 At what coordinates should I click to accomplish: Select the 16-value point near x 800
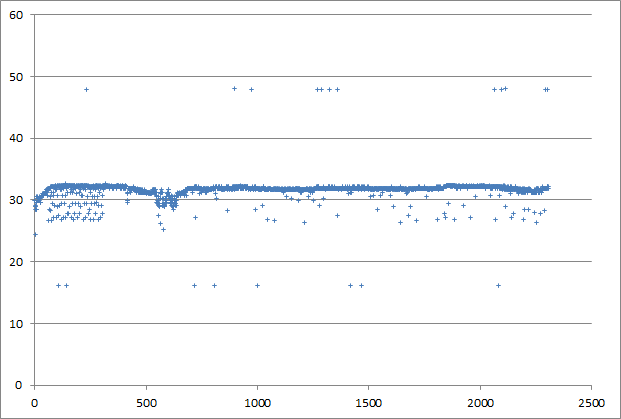tap(214, 286)
